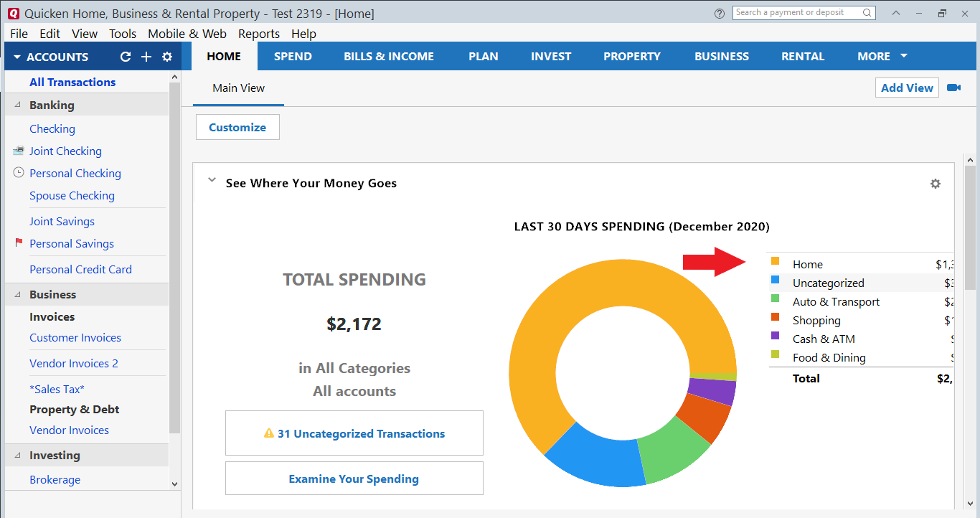Open 31 Uncategorized Transactions
Screen dimensions: 980x518
pyautogui.click(x=354, y=433)
